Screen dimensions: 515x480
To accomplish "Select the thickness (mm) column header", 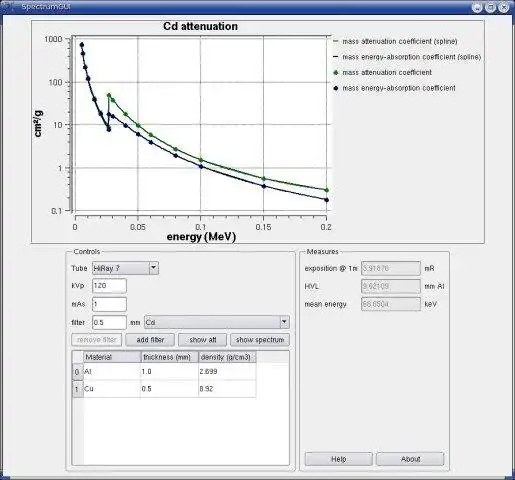I will (x=170, y=357).
